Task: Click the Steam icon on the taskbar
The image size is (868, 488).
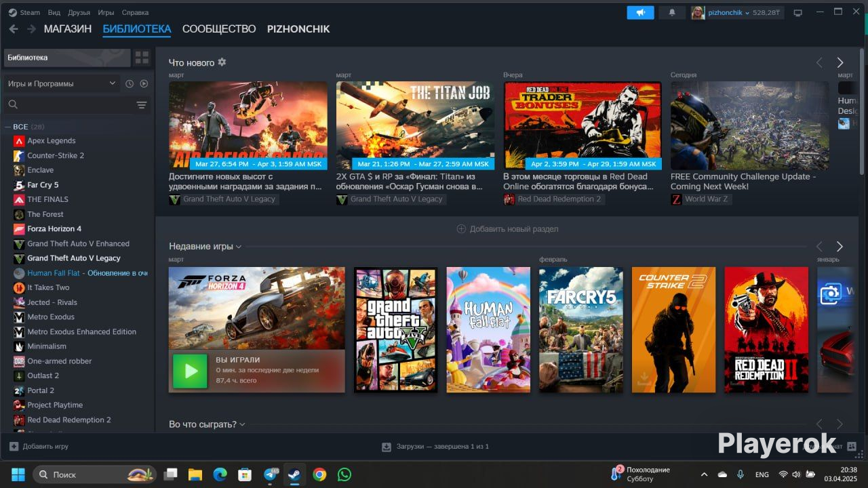Action: 294,474
